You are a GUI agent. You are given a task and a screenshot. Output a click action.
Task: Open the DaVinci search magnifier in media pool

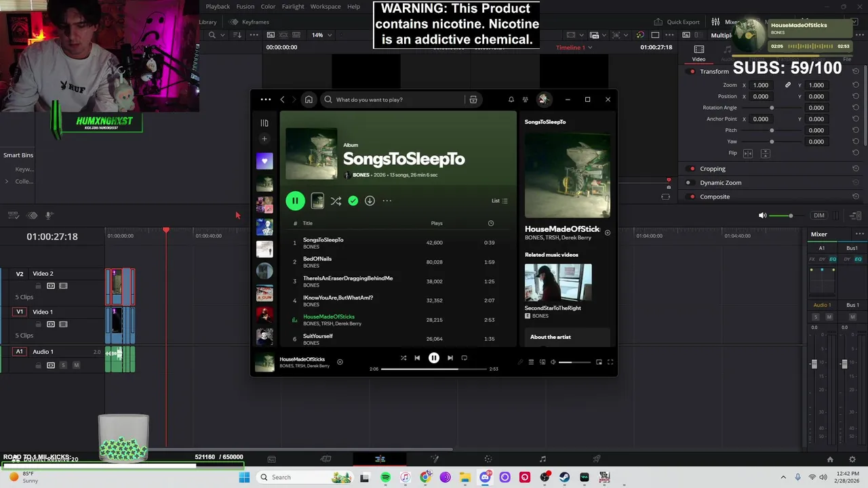tap(212, 35)
